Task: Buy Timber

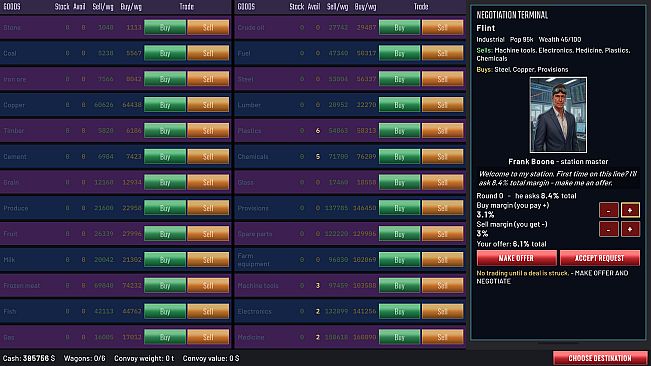Action: (165, 131)
